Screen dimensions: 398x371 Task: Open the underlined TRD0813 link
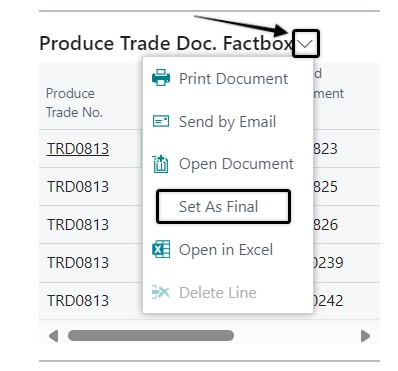pyautogui.click(x=78, y=149)
